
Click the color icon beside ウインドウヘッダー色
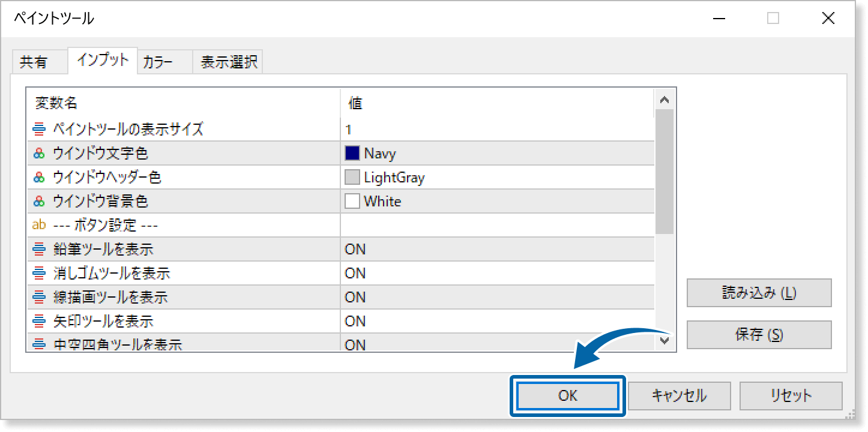(x=39, y=178)
